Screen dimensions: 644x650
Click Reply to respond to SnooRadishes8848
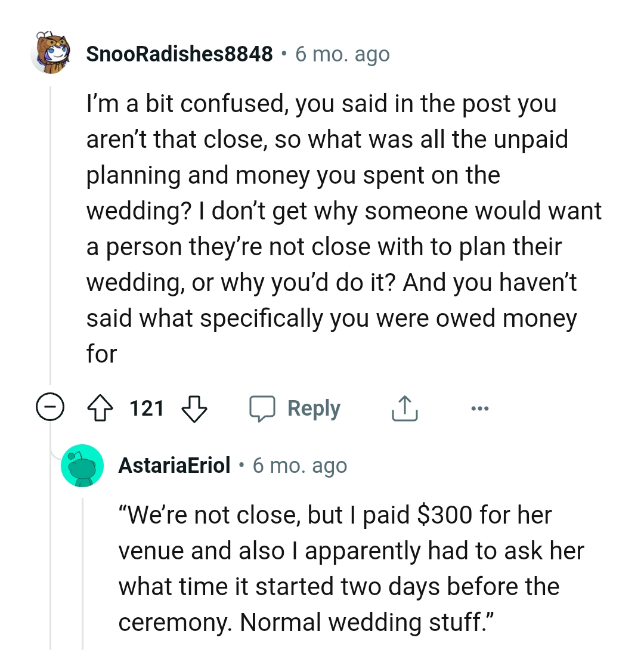313,408
